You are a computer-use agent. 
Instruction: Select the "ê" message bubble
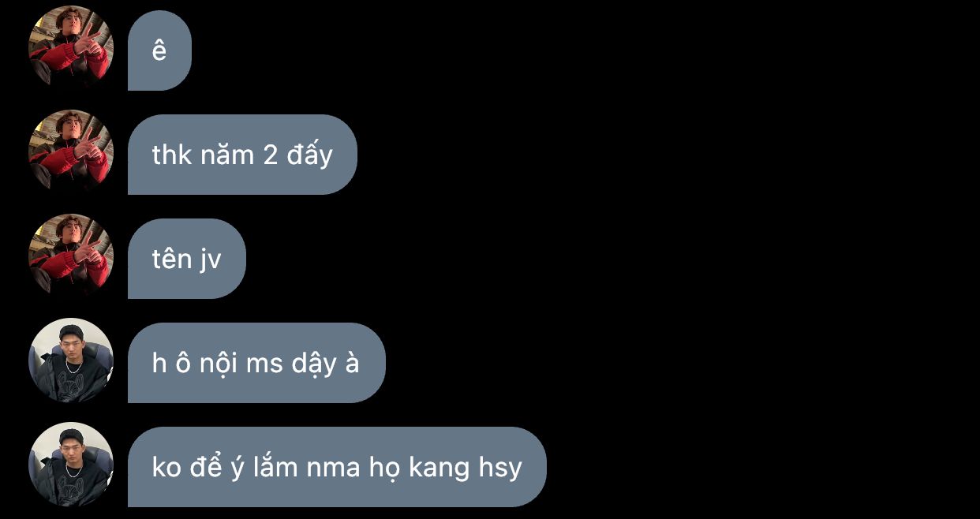(159, 50)
